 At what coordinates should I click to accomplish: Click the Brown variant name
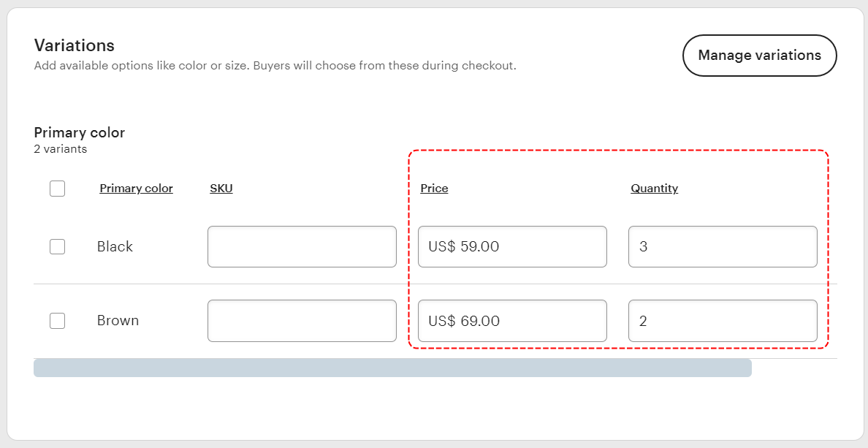point(118,320)
